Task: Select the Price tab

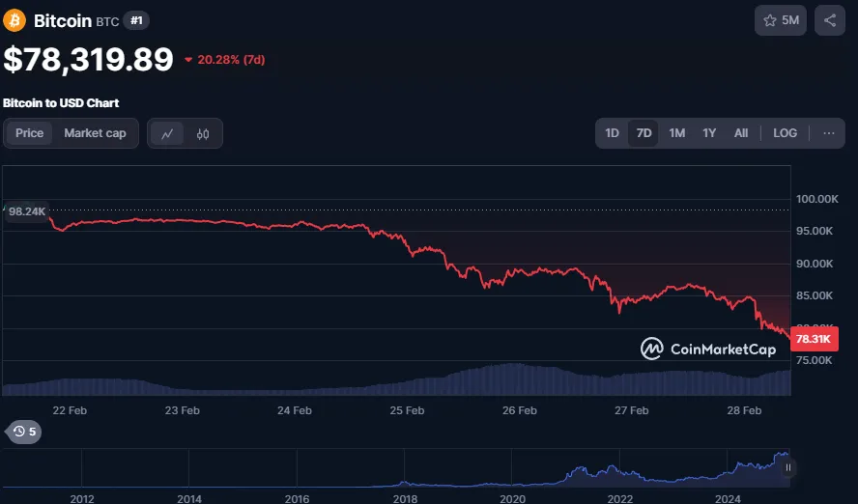Action: point(29,133)
